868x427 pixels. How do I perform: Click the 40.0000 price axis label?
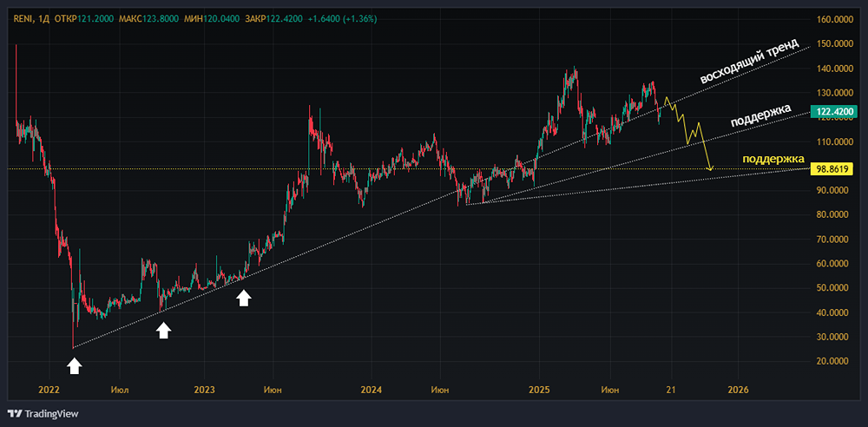832,312
